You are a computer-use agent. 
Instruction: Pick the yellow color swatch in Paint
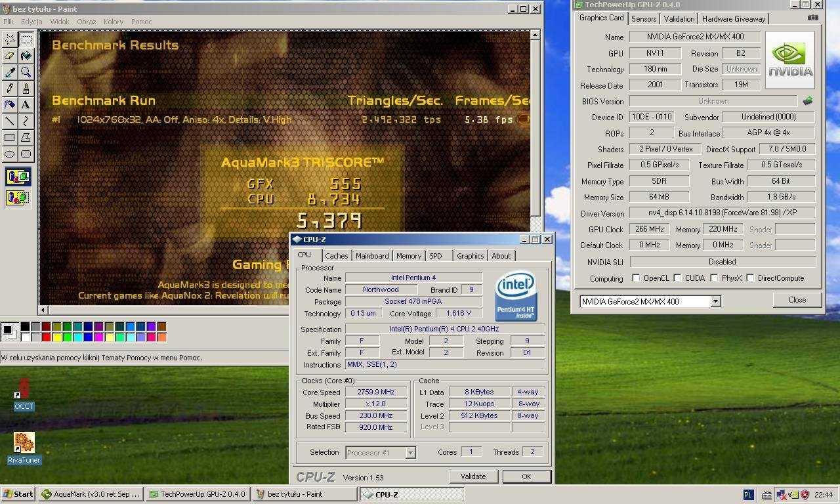point(56,337)
